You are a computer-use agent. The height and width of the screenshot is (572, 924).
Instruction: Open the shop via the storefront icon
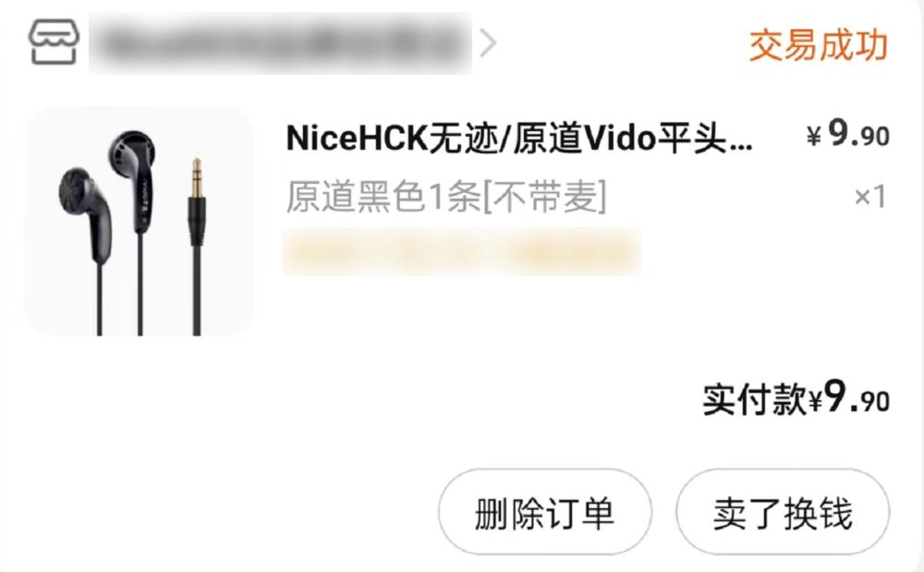point(54,42)
